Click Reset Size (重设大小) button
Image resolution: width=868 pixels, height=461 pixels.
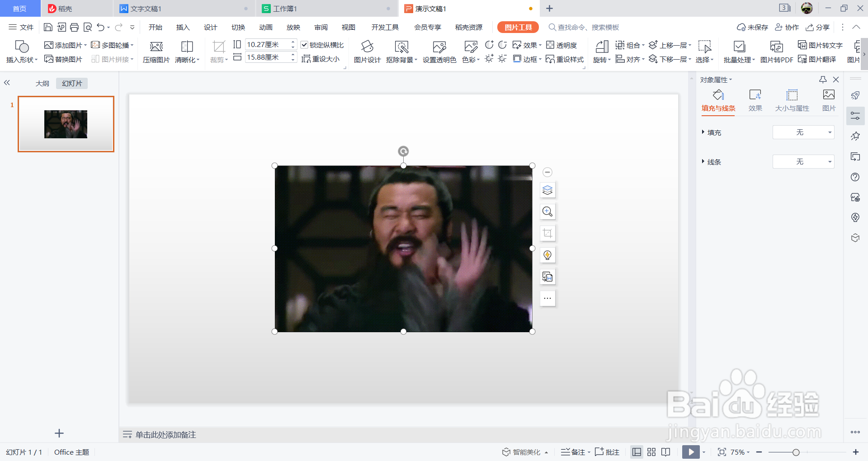point(321,59)
